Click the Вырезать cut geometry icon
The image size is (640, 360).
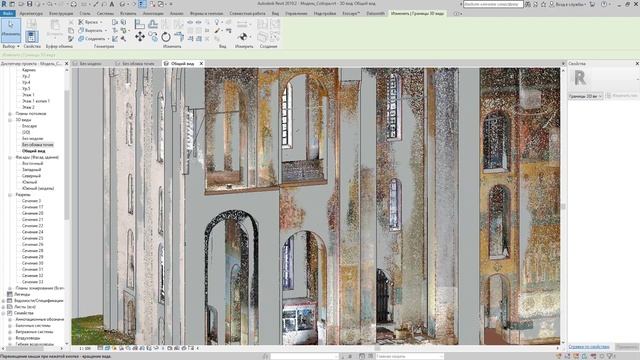(81, 30)
